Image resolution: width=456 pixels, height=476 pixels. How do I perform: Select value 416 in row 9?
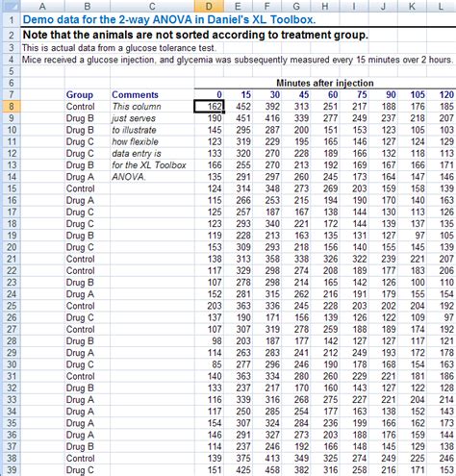coord(272,118)
